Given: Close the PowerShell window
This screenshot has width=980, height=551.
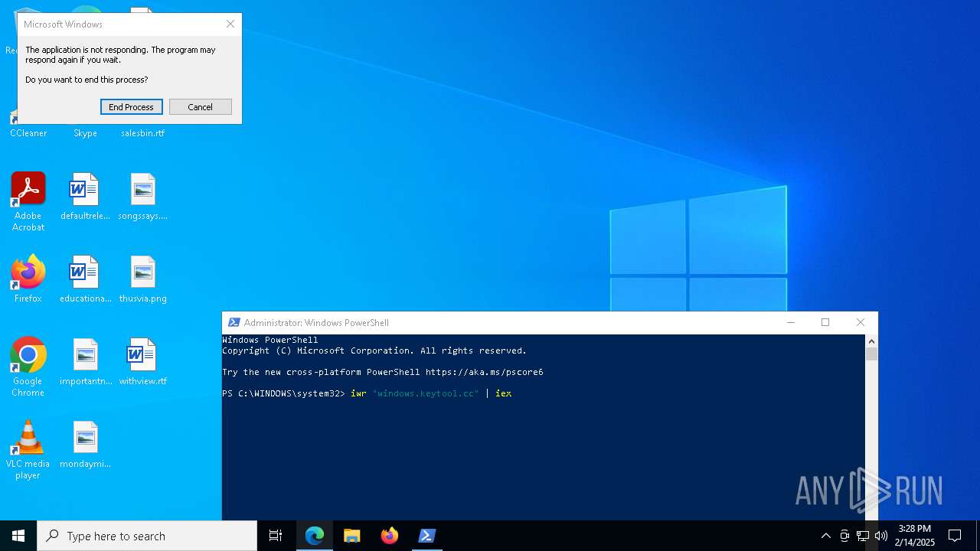Looking at the screenshot, I should pyautogui.click(x=861, y=323).
